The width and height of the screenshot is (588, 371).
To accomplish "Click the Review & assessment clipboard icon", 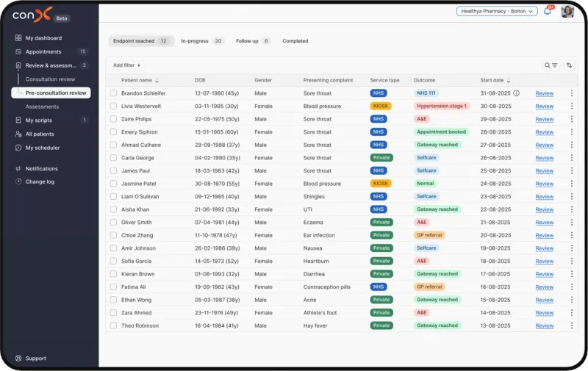I will 18,65.
